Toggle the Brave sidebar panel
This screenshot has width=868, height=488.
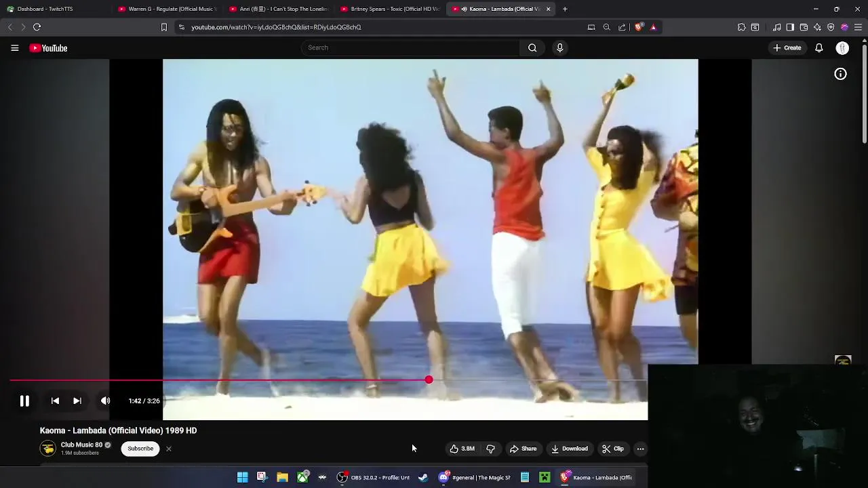coord(790,27)
